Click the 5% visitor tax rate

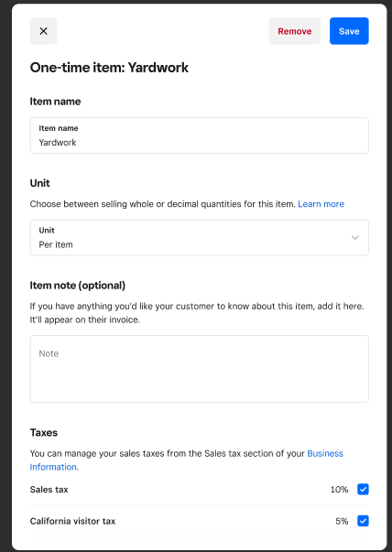(342, 521)
